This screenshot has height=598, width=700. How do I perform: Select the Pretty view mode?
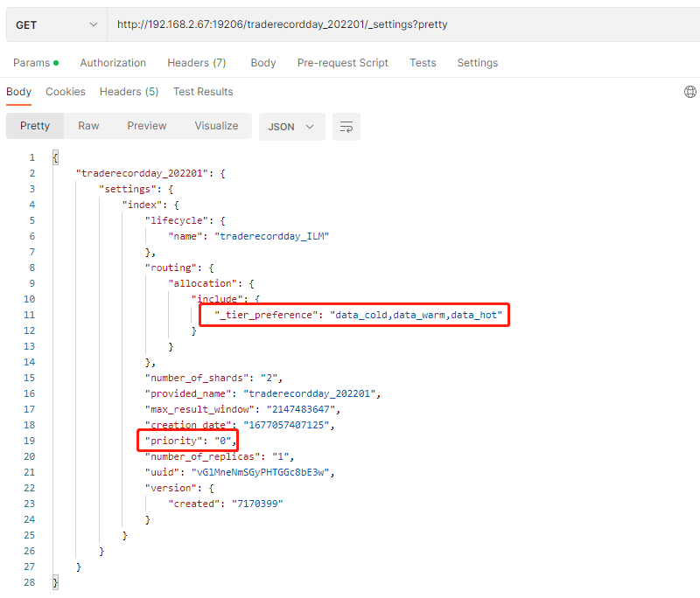pos(35,126)
